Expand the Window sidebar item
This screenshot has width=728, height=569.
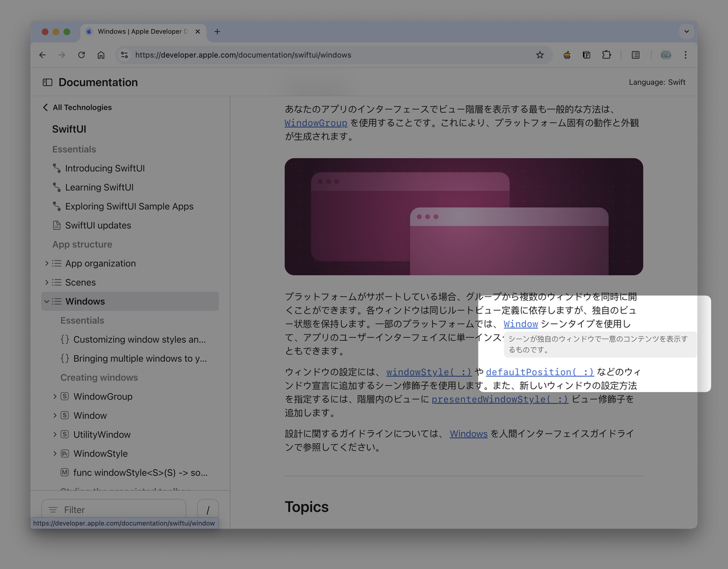tap(55, 415)
